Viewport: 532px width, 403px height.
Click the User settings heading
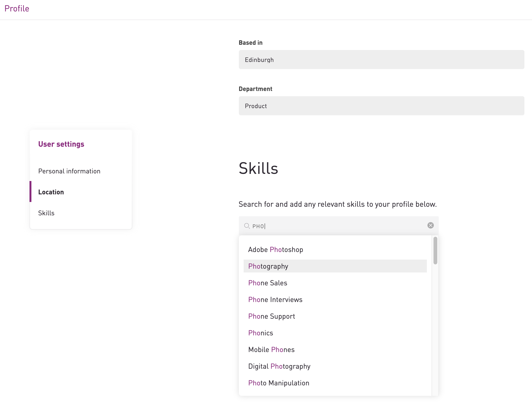point(61,144)
